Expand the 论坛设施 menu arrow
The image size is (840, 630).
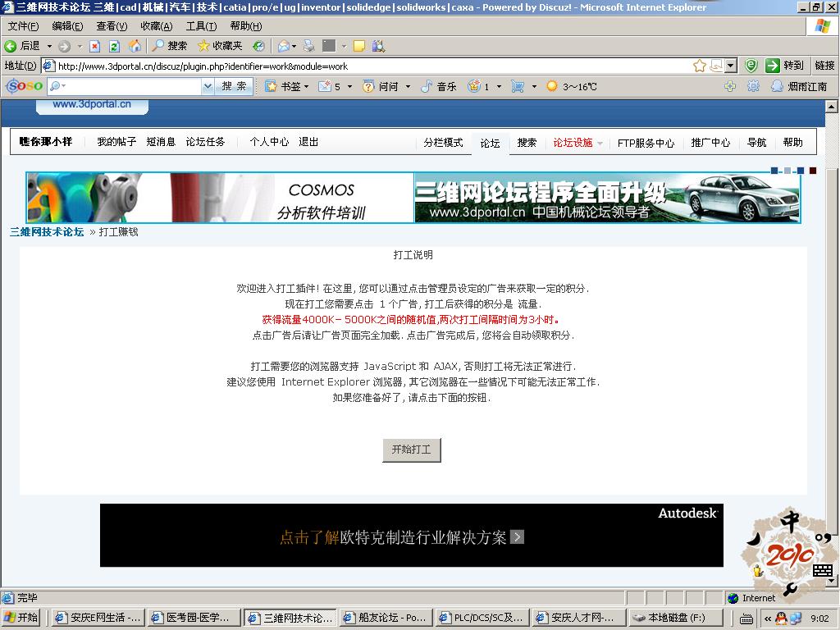[x=600, y=143]
